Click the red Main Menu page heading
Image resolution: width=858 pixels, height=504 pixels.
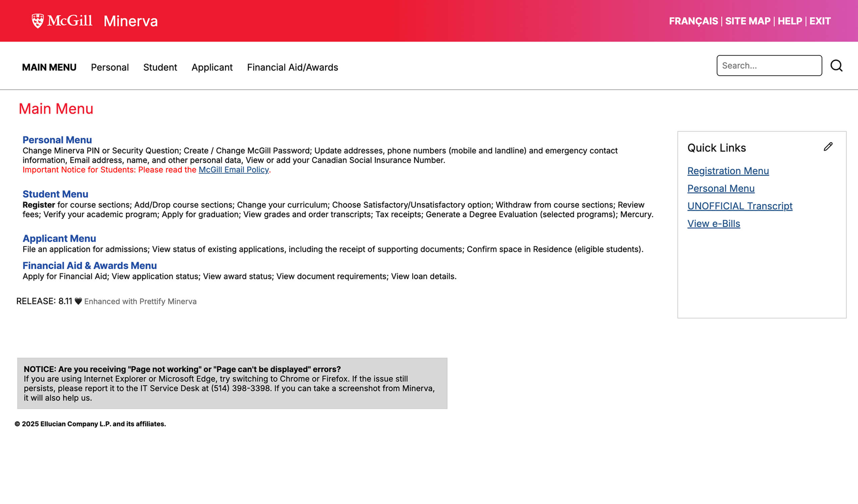coord(56,109)
